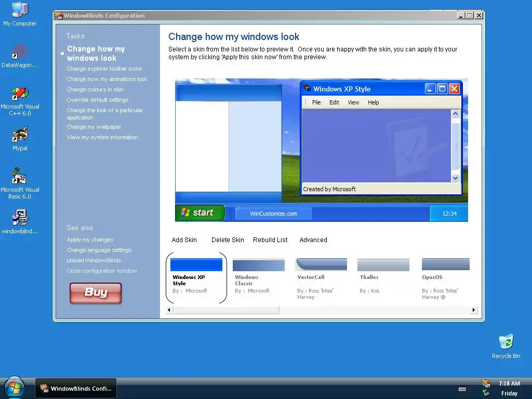Open the Recycle Bin
The image size is (532, 399).
tap(506, 346)
